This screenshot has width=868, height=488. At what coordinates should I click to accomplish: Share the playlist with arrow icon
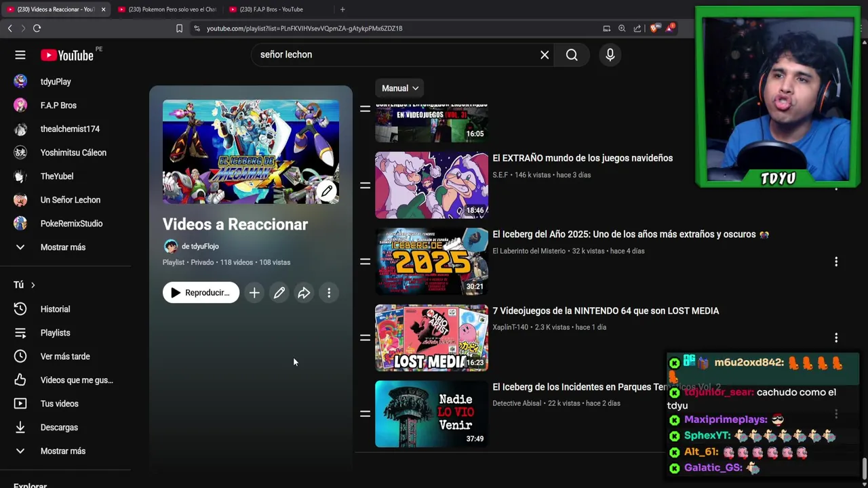point(304,293)
